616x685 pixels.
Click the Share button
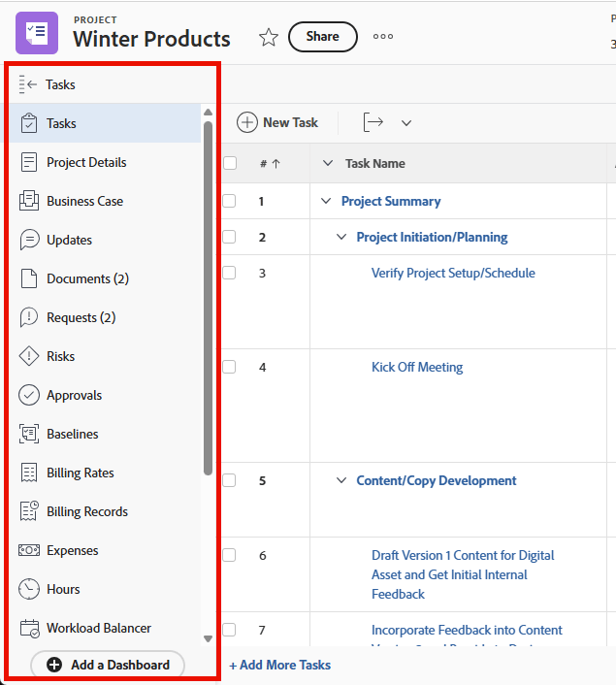pos(323,37)
